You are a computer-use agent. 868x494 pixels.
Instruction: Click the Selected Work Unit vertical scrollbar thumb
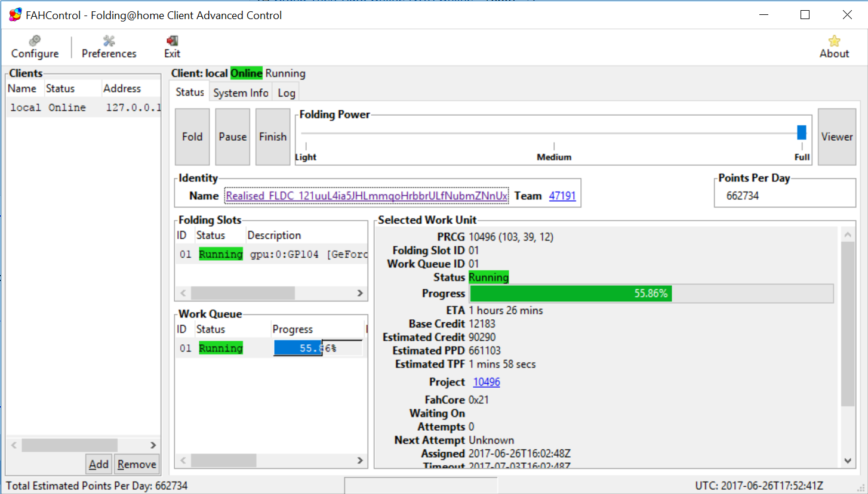coord(848,324)
